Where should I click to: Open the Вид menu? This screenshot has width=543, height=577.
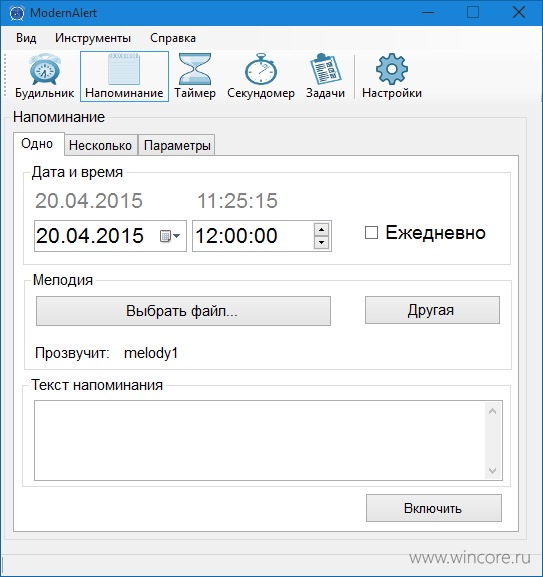pyautogui.click(x=26, y=38)
